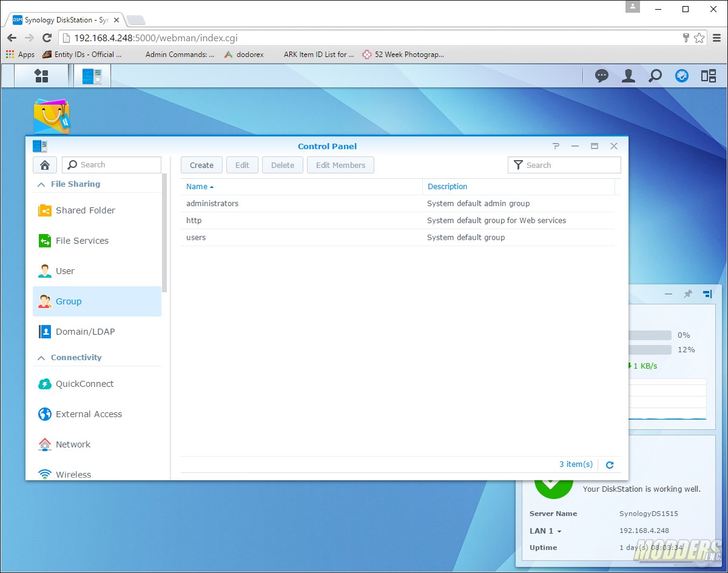Open the user options icon
Image resolution: width=728 pixels, height=573 pixels.
(x=629, y=76)
